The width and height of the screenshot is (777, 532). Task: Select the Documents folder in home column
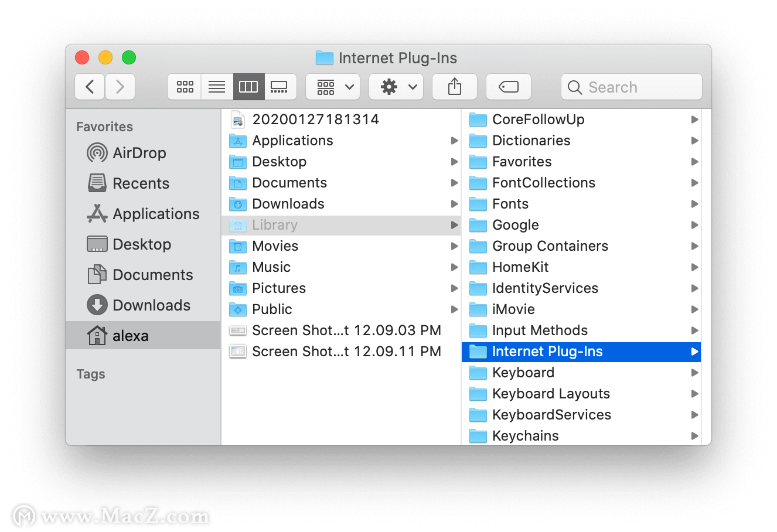point(341,183)
